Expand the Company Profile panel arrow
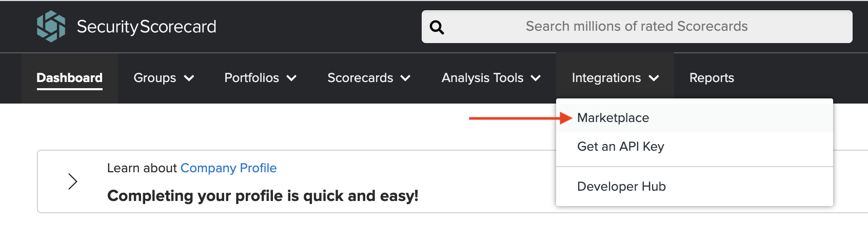 click(x=73, y=181)
